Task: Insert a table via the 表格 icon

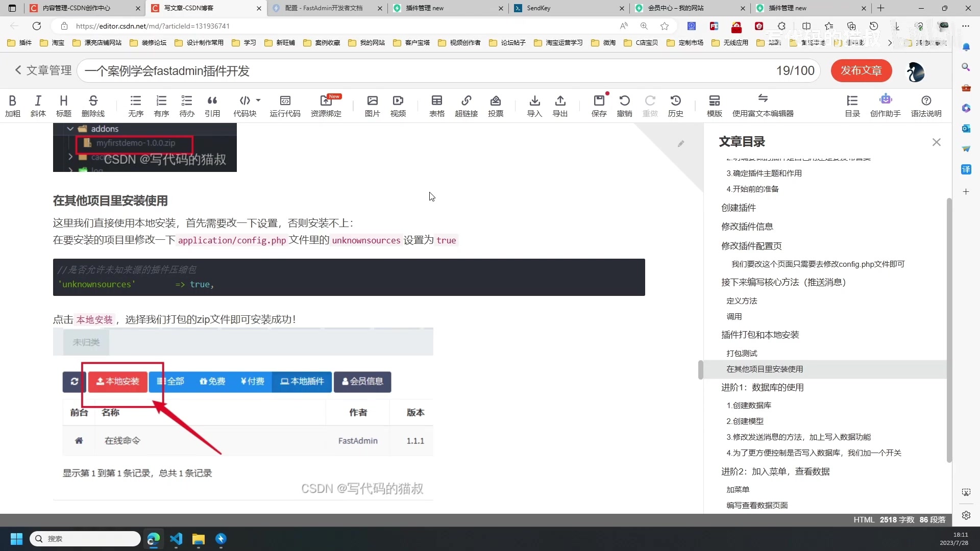Action: tap(437, 106)
